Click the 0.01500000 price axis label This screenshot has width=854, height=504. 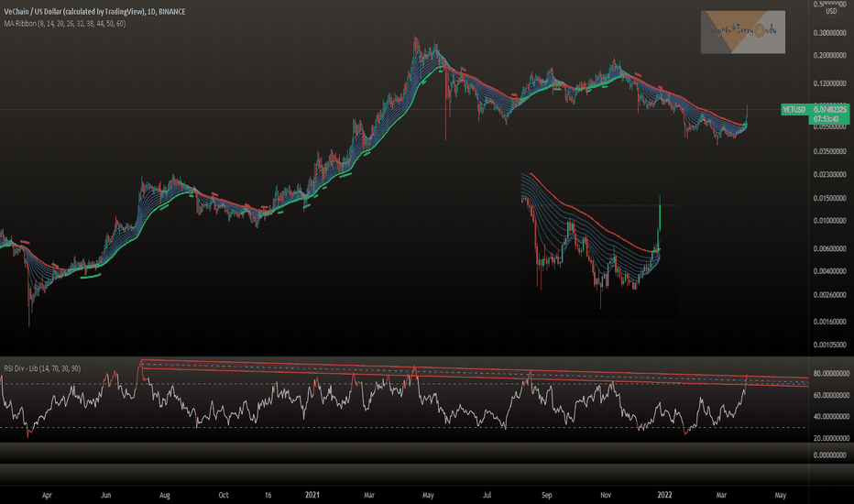[830, 198]
